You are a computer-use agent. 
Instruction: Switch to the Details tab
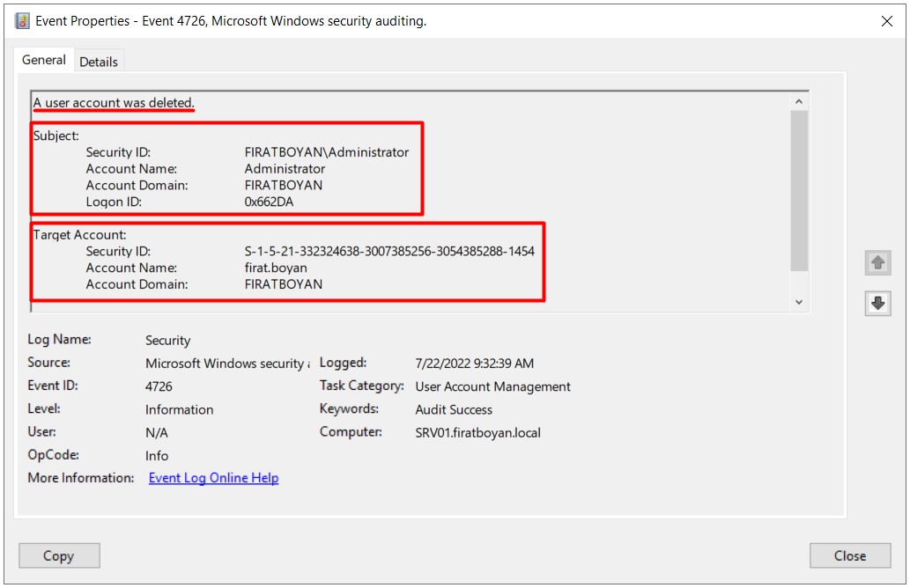(x=98, y=62)
